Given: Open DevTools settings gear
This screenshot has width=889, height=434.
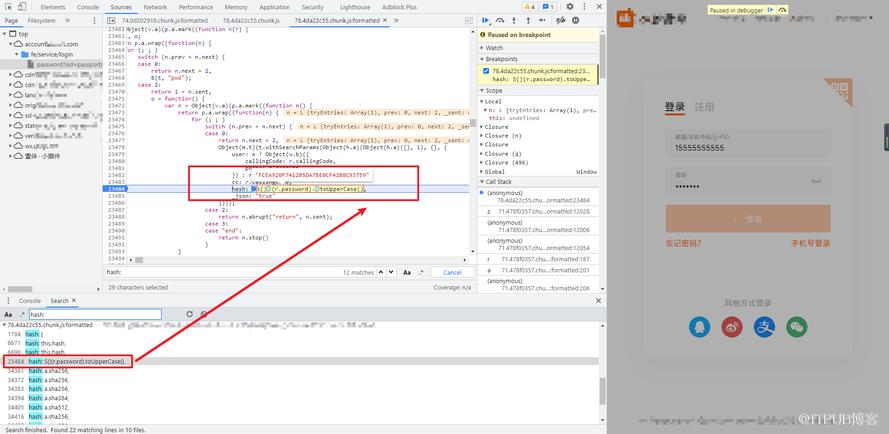Looking at the screenshot, I should pos(570,7).
